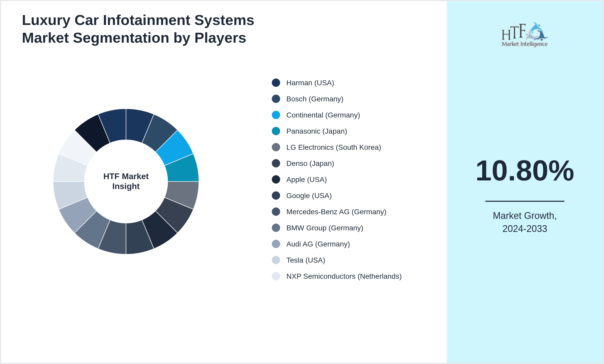Select the Continental (Germany) legend marker

(276, 115)
